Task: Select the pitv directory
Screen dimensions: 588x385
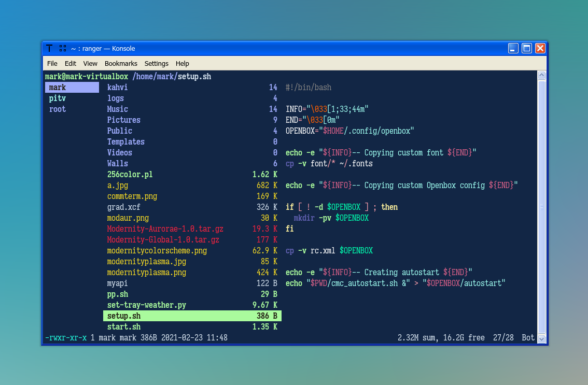Action: click(x=58, y=98)
